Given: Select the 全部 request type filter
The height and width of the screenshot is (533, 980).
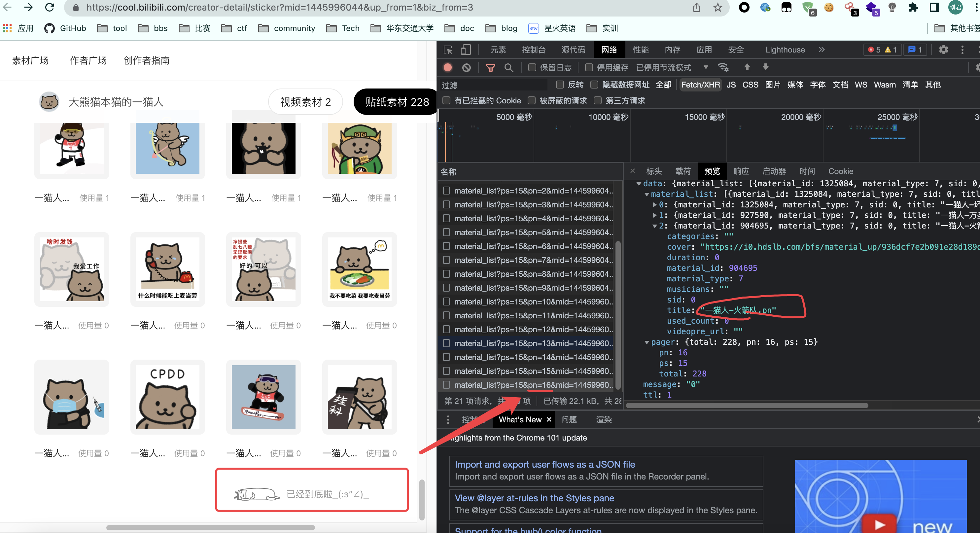Looking at the screenshot, I should pyautogui.click(x=663, y=85).
